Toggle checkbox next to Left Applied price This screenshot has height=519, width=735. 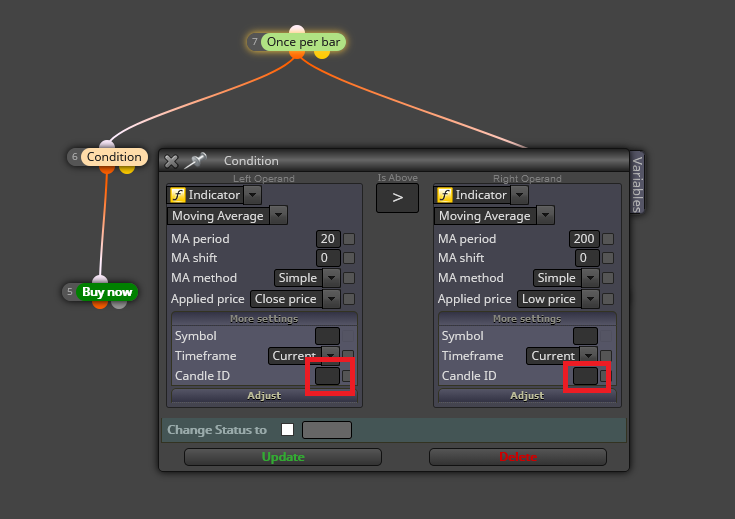tap(349, 299)
